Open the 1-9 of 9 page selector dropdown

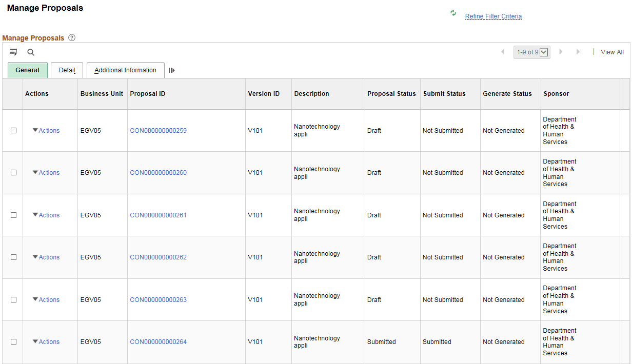coord(531,52)
